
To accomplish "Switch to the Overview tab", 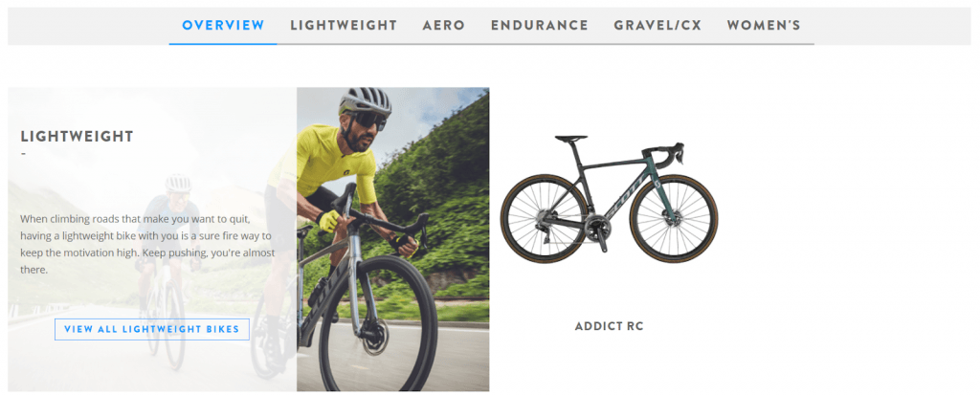I will 223,26.
